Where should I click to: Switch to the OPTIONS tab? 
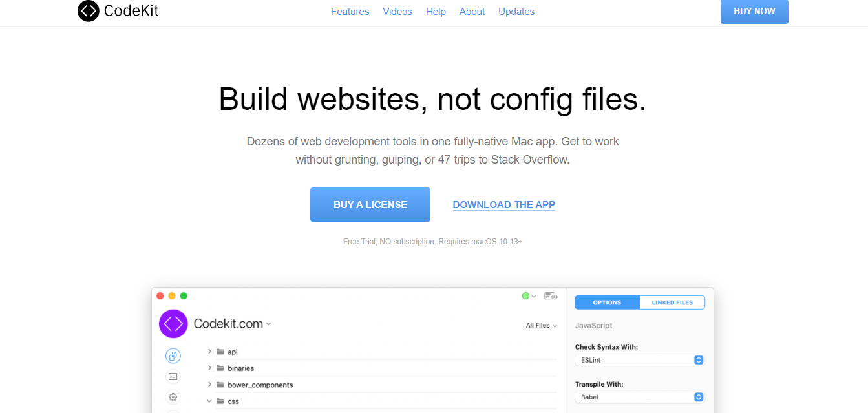607,302
